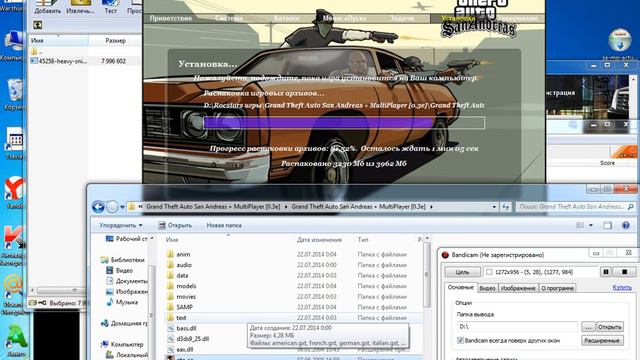The width and height of the screenshot is (640, 360).
Task: Select the Меню «Пуск» step in installer
Action: pos(344,18)
